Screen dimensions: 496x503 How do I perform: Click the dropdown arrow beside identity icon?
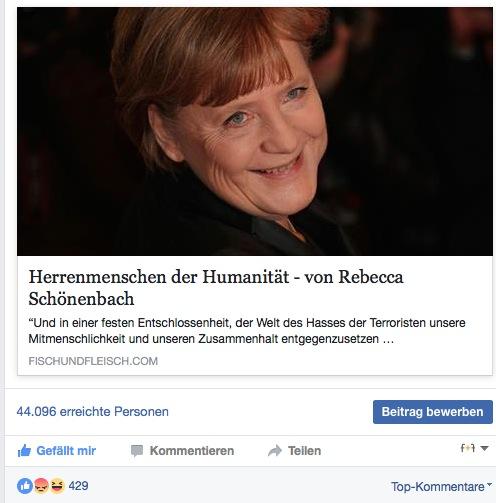pyautogui.click(x=484, y=449)
